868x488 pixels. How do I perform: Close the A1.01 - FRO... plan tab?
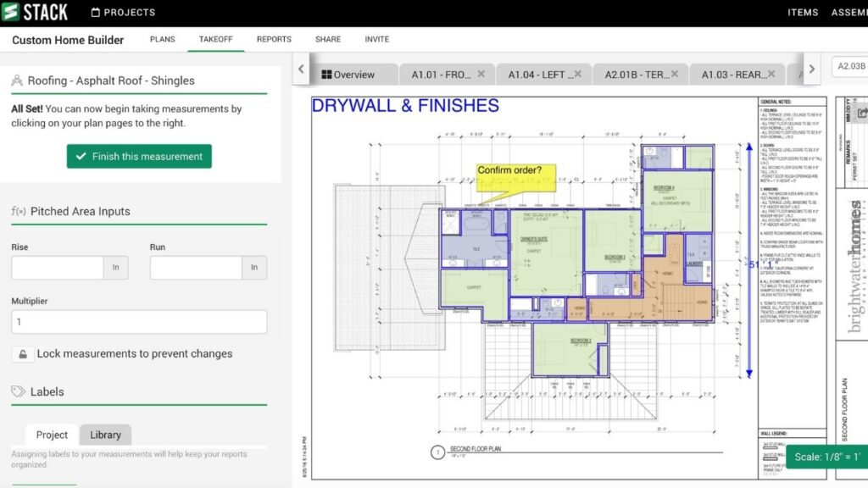[x=481, y=75]
